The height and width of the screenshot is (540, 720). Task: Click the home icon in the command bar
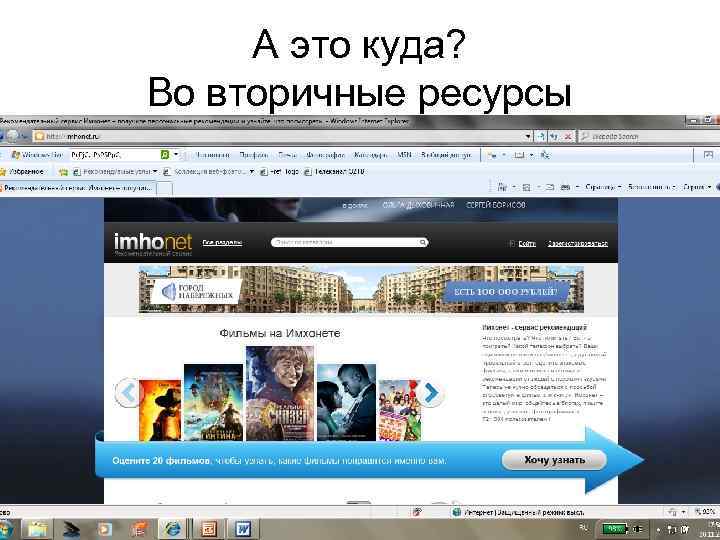tap(503, 187)
